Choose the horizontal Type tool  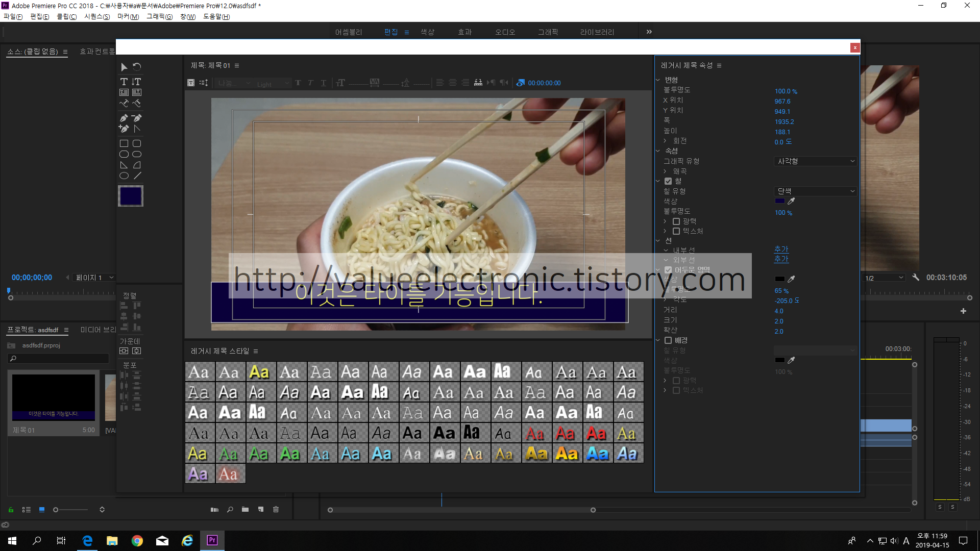pos(124,82)
